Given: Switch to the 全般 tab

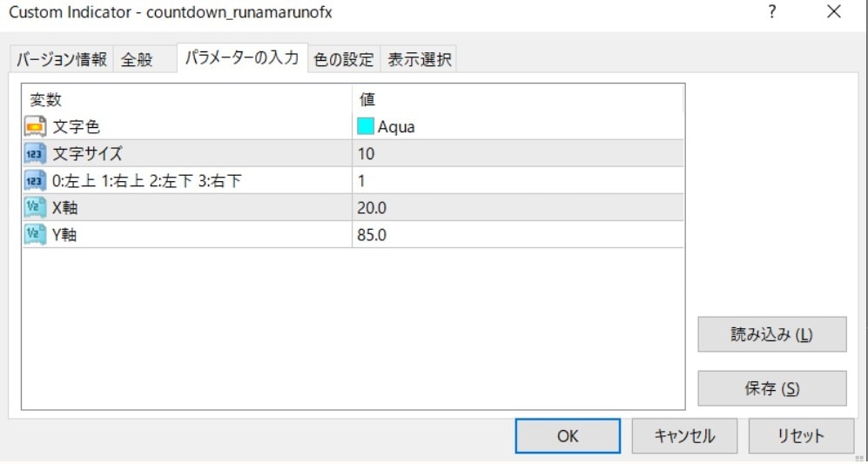Looking at the screenshot, I should pyautogui.click(x=145, y=60).
